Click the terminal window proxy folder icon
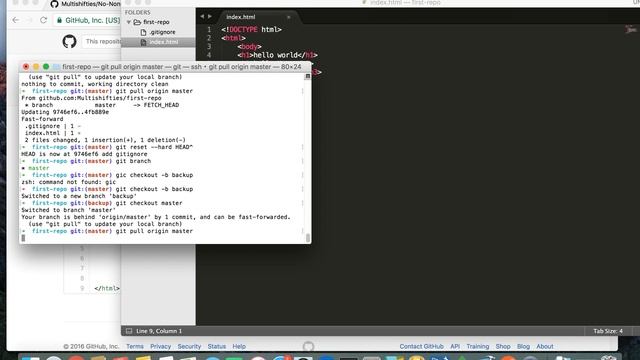The width and height of the screenshot is (640, 360). point(56,67)
